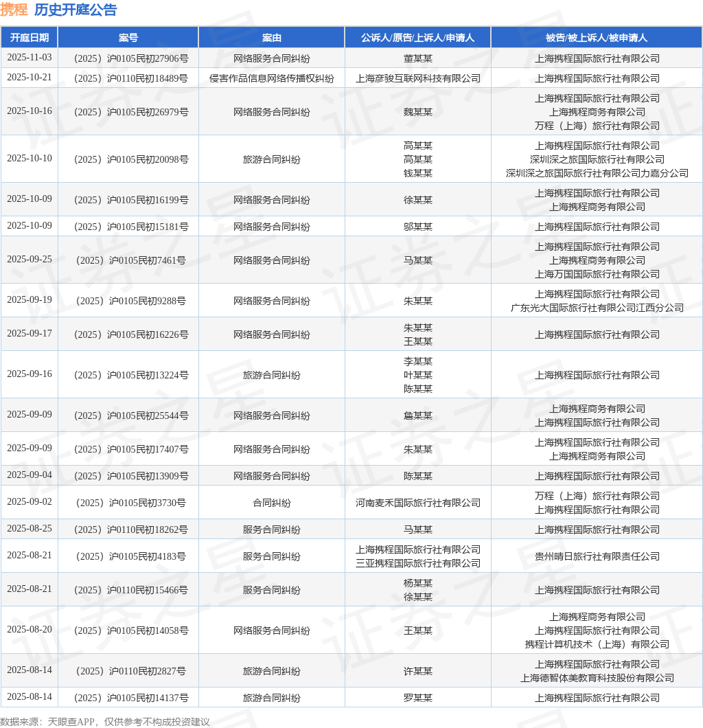
Task: Click the orange 携程 heading text
Action: click(x=14, y=10)
